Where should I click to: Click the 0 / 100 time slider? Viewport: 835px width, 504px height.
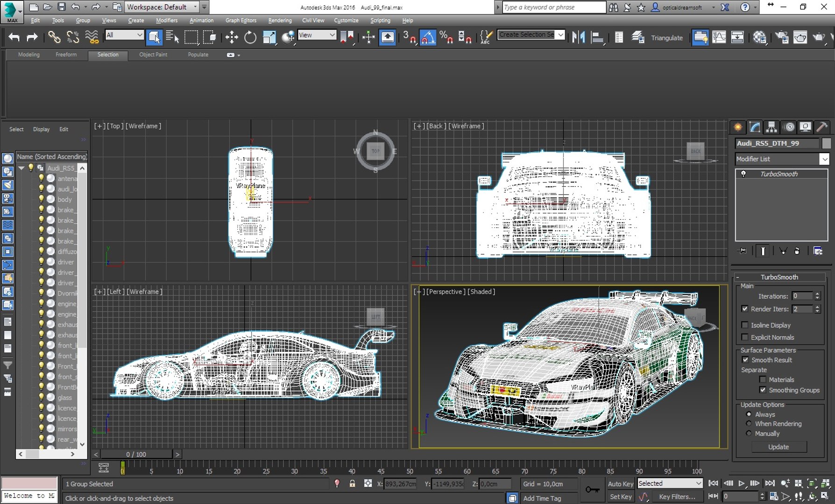click(x=136, y=454)
